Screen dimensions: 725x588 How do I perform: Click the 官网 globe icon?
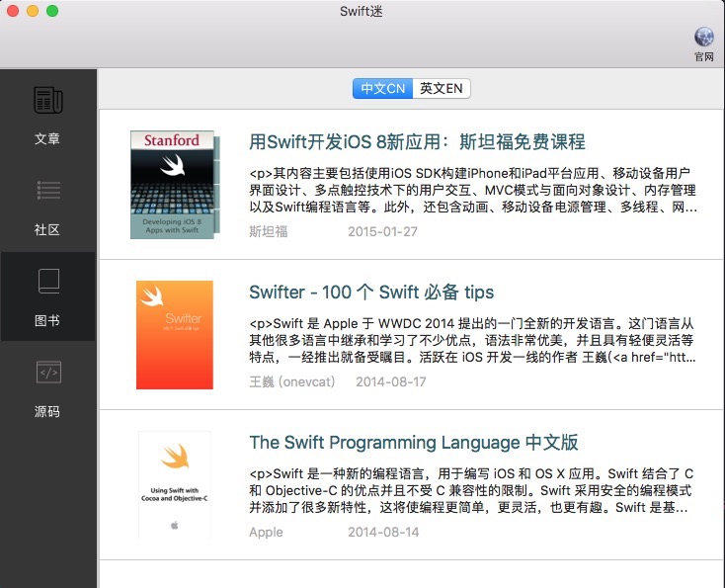[x=703, y=37]
